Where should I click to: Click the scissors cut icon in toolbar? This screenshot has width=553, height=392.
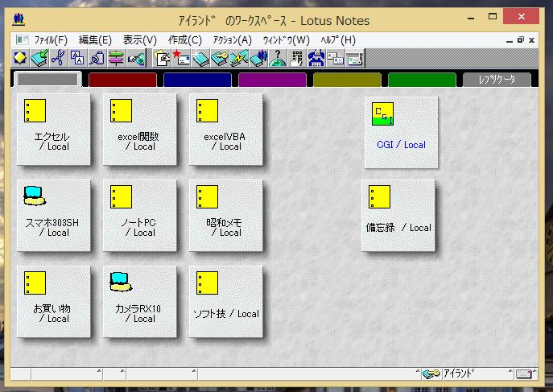[x=57, y=57]
